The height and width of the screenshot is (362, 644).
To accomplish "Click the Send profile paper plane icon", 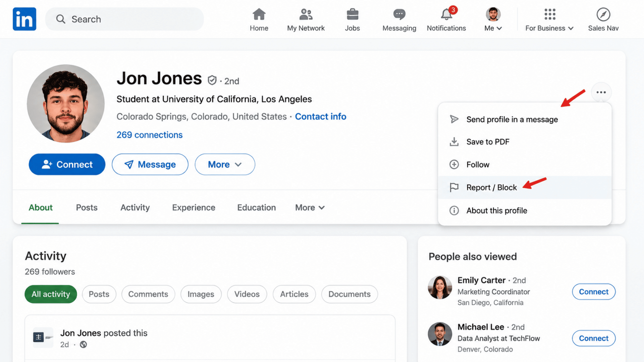I will point(454,119).
